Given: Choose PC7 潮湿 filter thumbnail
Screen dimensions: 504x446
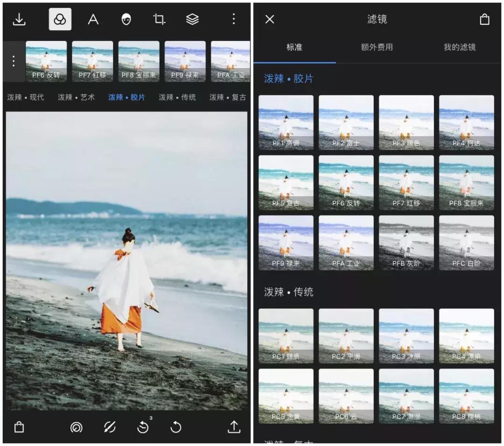Looking at the screenshot, I should coord(406,396).
